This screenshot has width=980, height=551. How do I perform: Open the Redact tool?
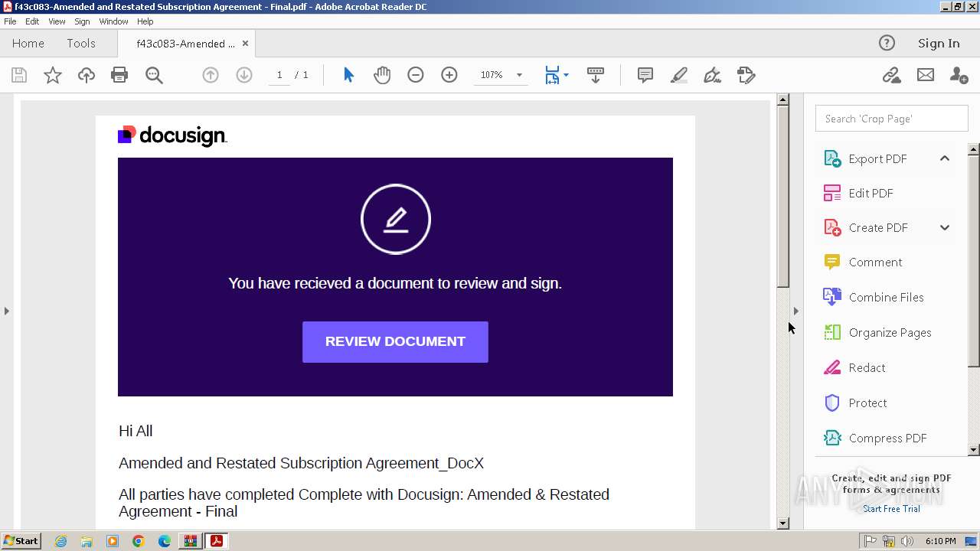pyautogui.click(x=867, y=367)
